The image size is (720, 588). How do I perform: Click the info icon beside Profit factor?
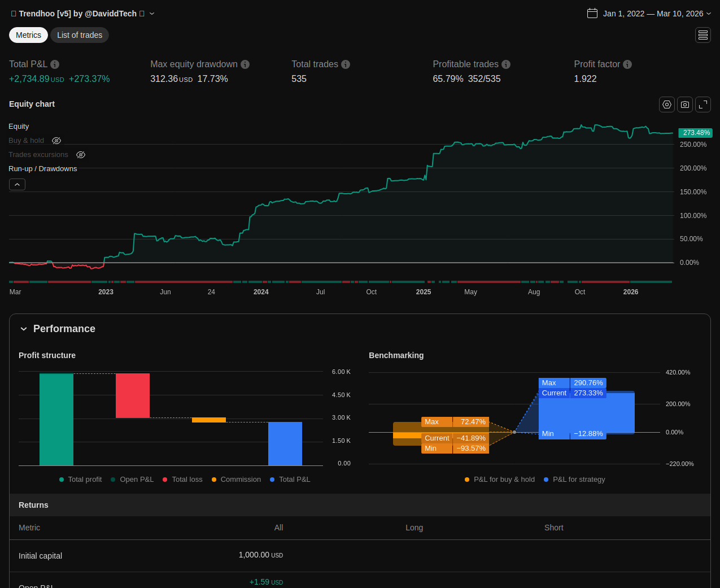627,64
